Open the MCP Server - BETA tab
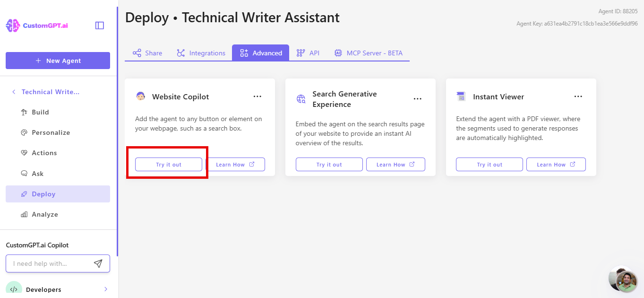The height and width of the screenshot is (298, 644). click(x=369, y=53)
